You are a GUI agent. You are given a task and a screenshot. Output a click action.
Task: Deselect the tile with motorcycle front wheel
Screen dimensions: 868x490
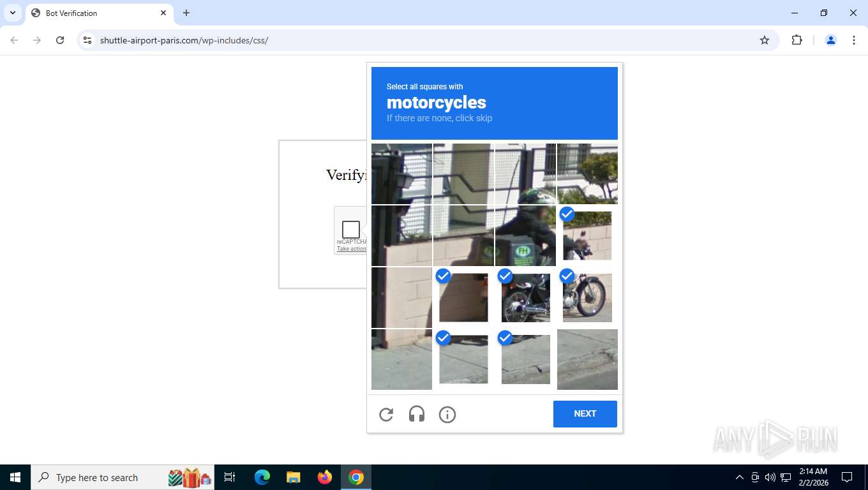(x=587, y=297)
